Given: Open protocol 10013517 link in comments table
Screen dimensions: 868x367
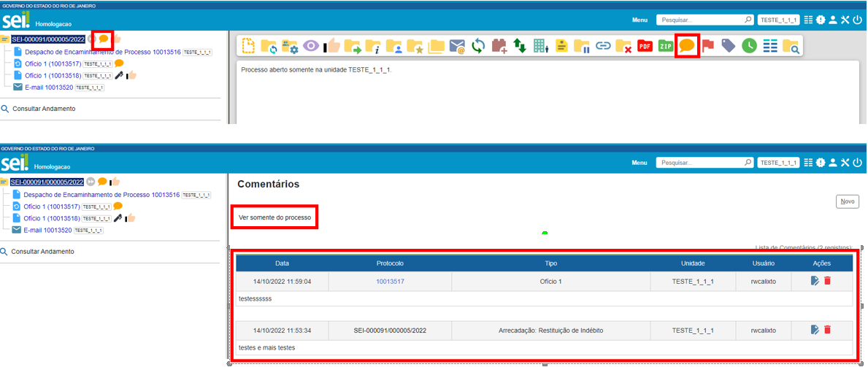Looking at the screenshot, I should click(390, 281).
